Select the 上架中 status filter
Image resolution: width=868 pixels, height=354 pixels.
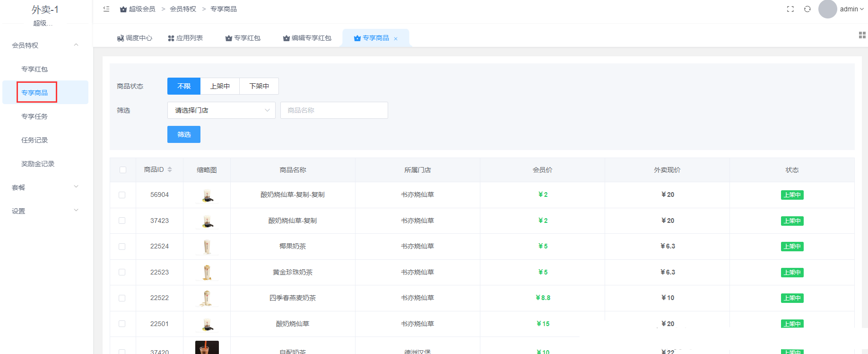[x=220, y=86]
